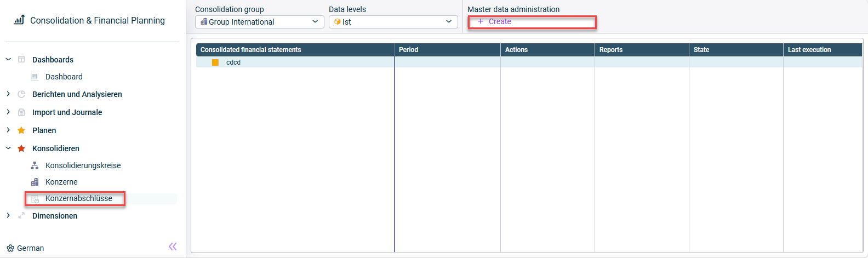Viewport: 868px width, 258px height.
Task: Click the yellow star beside Planen
Action: (x=21, y=130)
